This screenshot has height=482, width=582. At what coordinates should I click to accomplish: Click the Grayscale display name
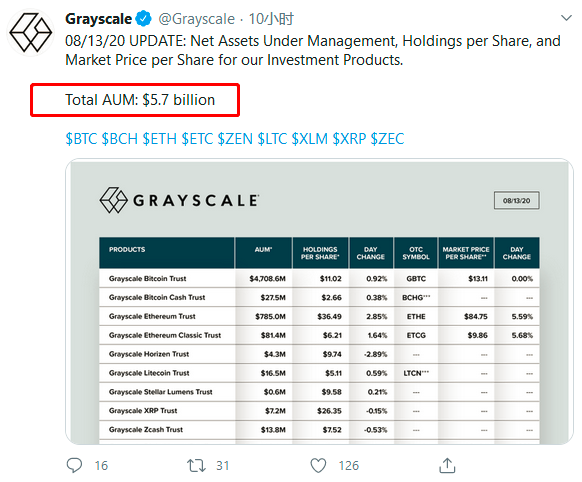coord(98,19)
